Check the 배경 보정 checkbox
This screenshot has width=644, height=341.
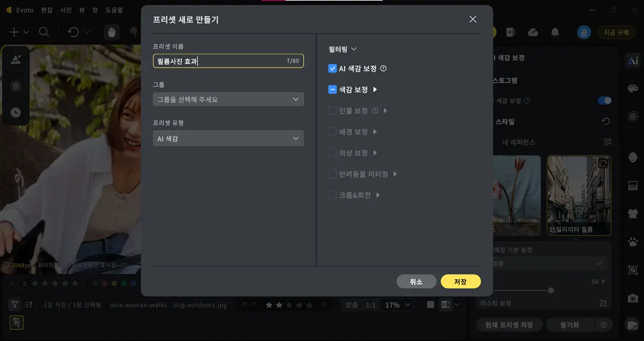click(x=332, y=132)
